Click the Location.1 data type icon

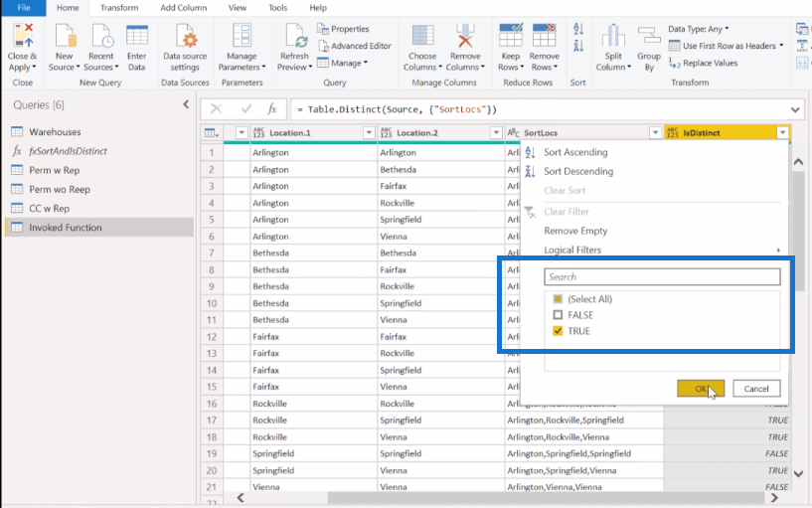coord(258,133)
